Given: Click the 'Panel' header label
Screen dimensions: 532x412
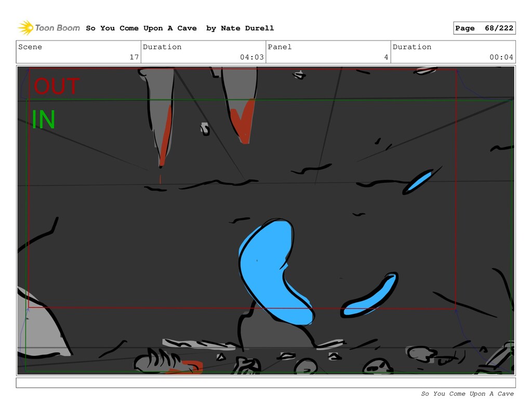Looking at the screenshot, I should pos(280,47).
